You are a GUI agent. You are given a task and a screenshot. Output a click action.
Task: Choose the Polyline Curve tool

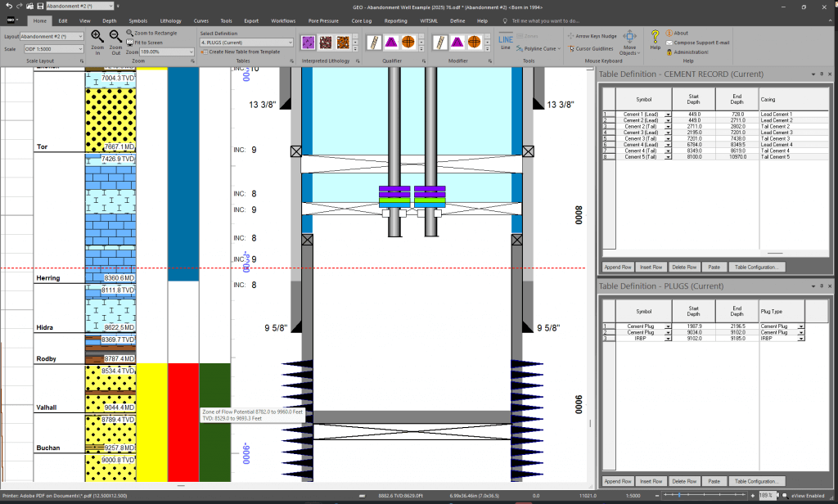[x=538, y=48]
